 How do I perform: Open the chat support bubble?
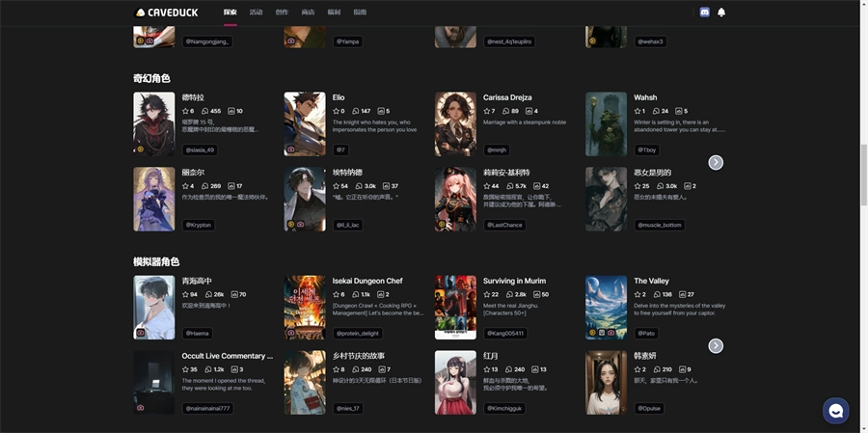(835, 411)
